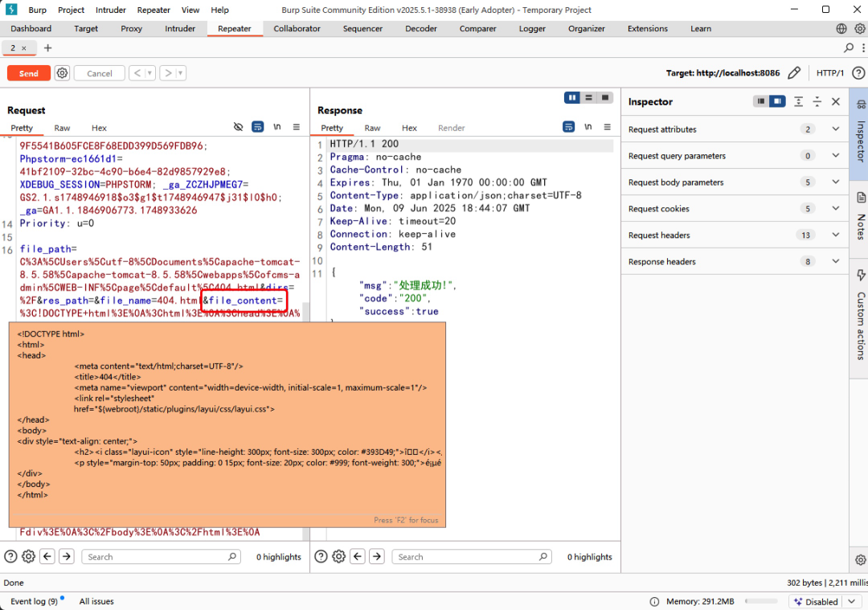Open side panel settings gear

coord(860,560)
